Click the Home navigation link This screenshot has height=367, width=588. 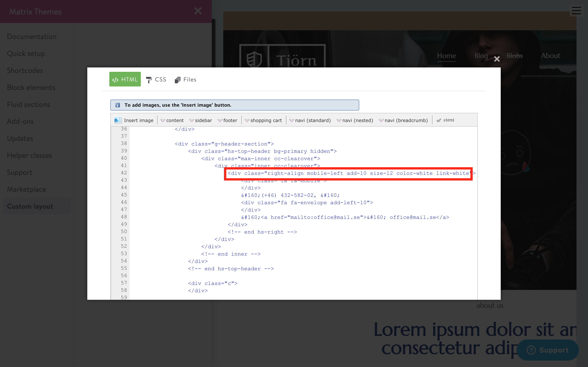pyautogui.click(x=446, y=56)
